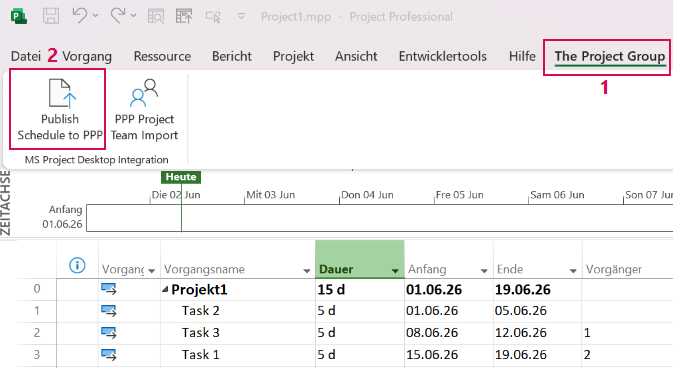Click the table view icon in quick access toolbar

[184, 16]
